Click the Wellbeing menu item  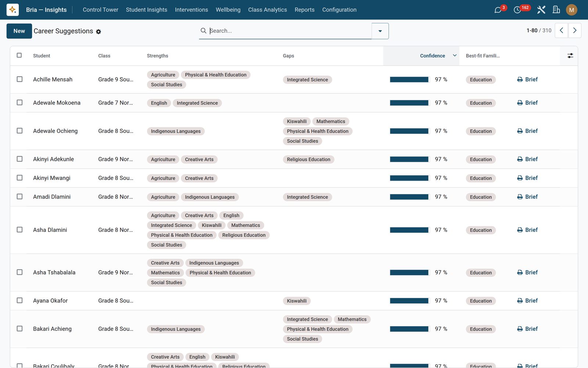[228, 10]
